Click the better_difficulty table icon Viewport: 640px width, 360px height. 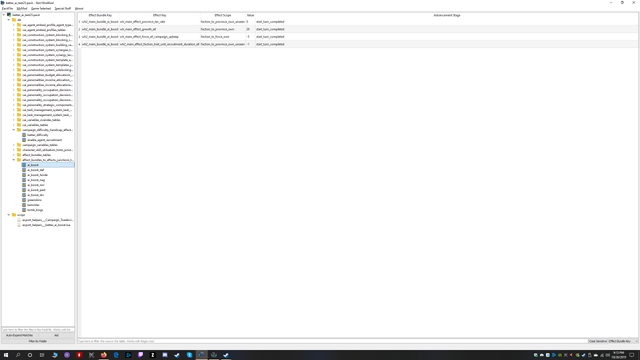24,135
